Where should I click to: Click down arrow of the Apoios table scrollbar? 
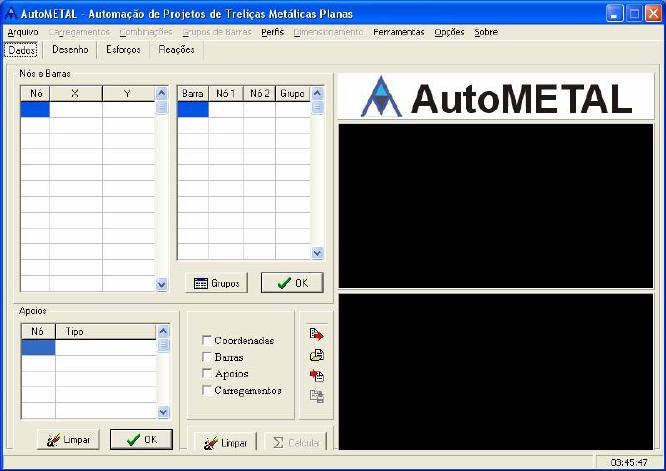163,412
